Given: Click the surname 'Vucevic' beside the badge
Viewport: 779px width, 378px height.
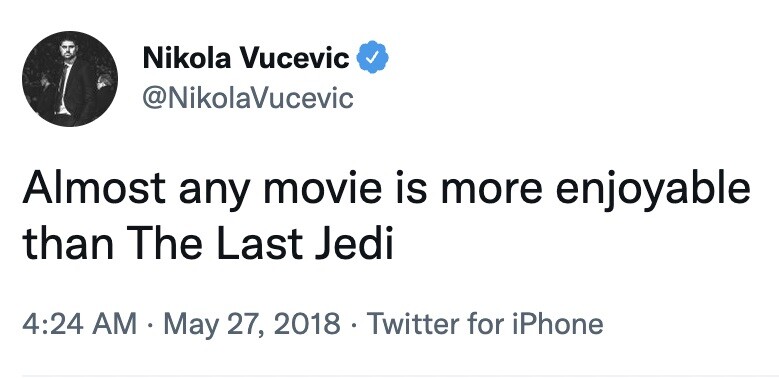Looking at the screenshot, I should click(295, 59).
